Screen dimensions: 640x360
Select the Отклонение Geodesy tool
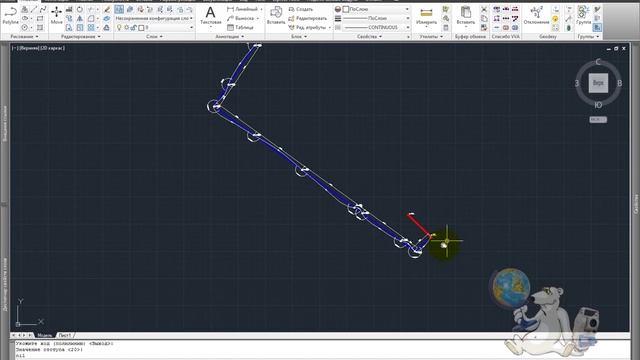pyautogui.click(x=536, y=16)
